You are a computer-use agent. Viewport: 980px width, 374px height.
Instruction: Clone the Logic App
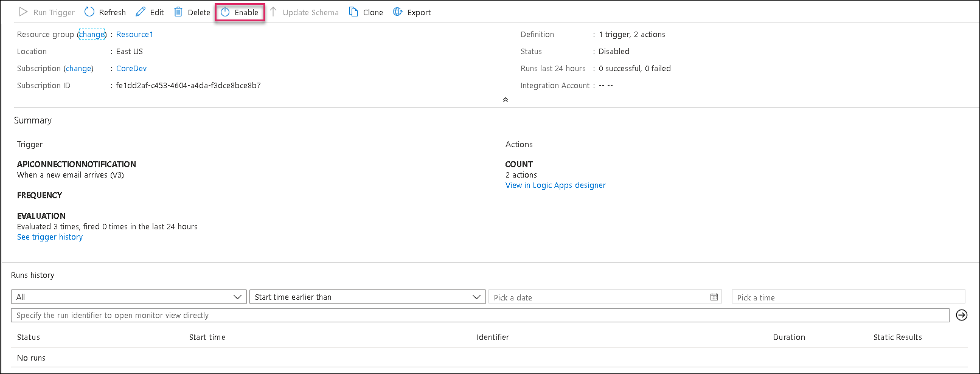[353, 12]
